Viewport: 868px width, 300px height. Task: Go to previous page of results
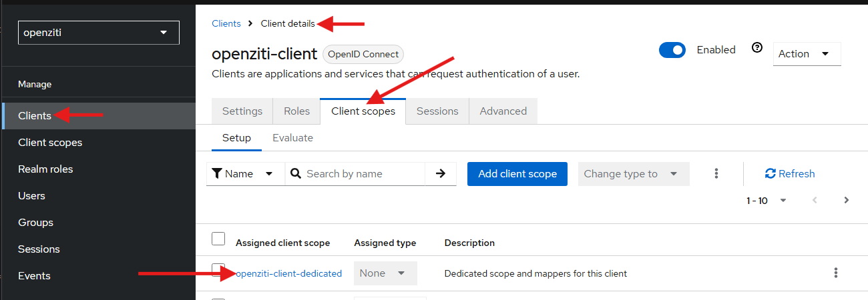(814, 200)
